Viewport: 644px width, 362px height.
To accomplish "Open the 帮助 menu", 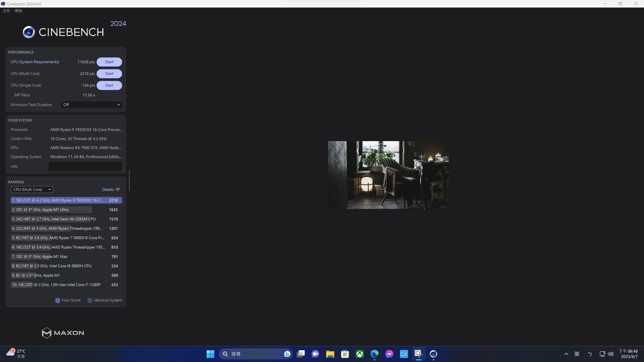I will [x=18, y=11].
